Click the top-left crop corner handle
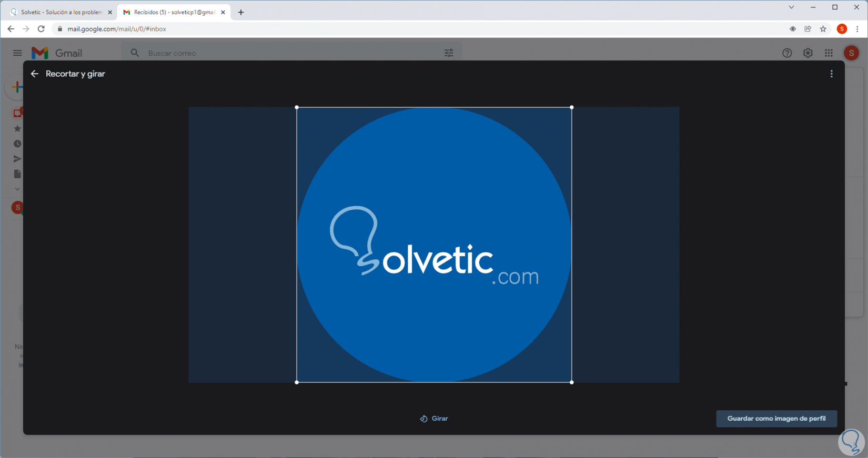Viewport: 868px width, 458px height. coord(297,107)
